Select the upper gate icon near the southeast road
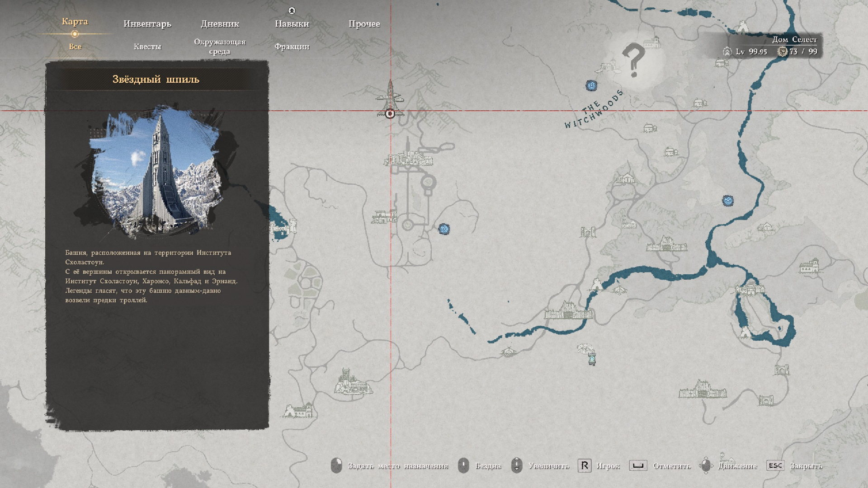Screen dimensions: 868x488 point(782,370)
